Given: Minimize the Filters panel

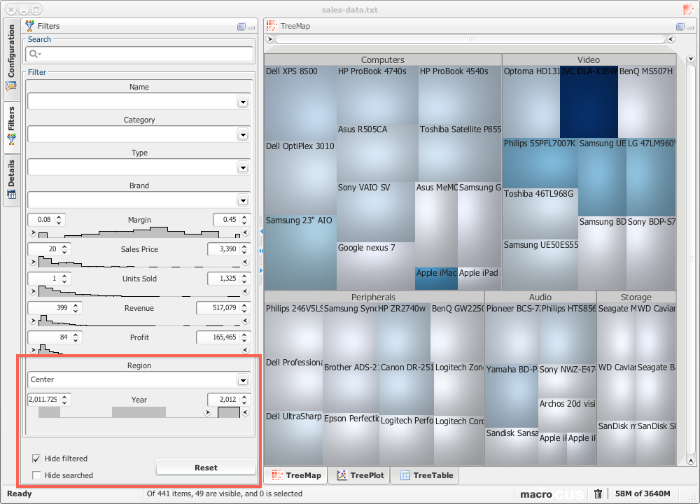Looking at the screenshot, I should [251, 27].
